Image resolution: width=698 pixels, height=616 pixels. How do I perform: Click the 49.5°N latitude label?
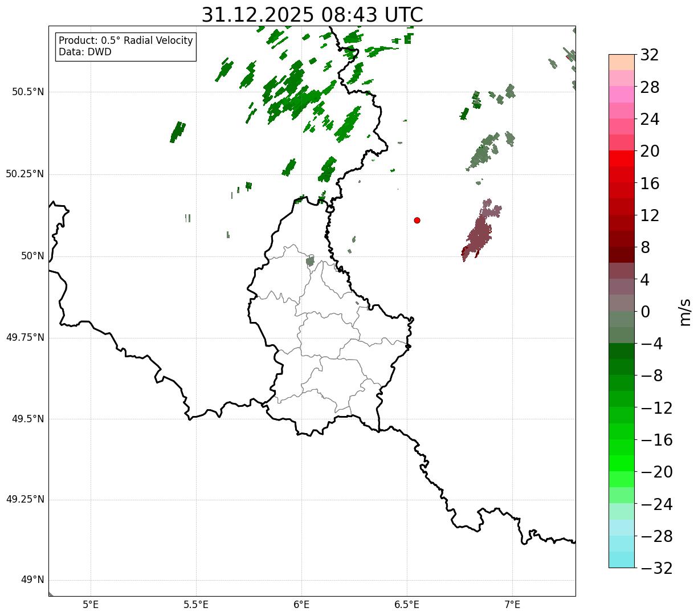[x=28, y=419]
